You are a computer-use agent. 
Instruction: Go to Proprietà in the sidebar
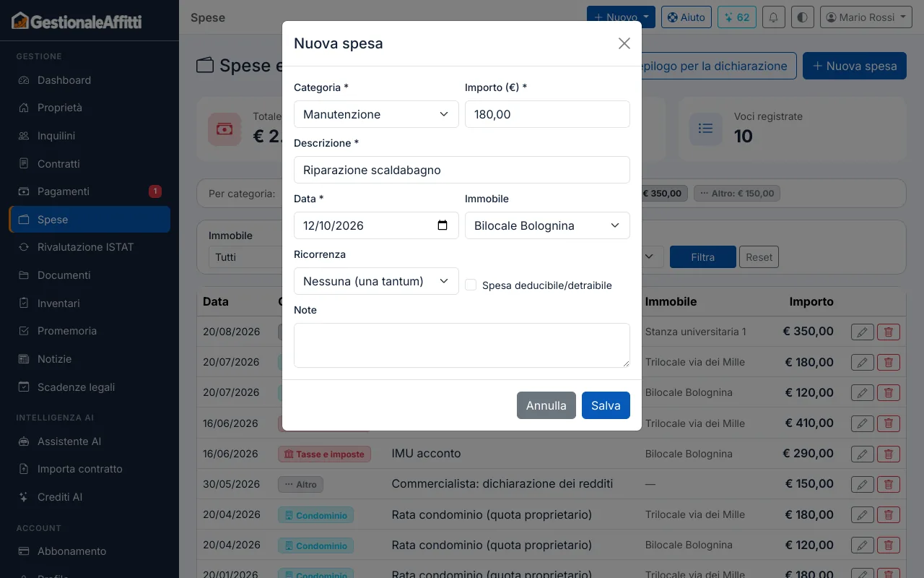pos(90,108)
